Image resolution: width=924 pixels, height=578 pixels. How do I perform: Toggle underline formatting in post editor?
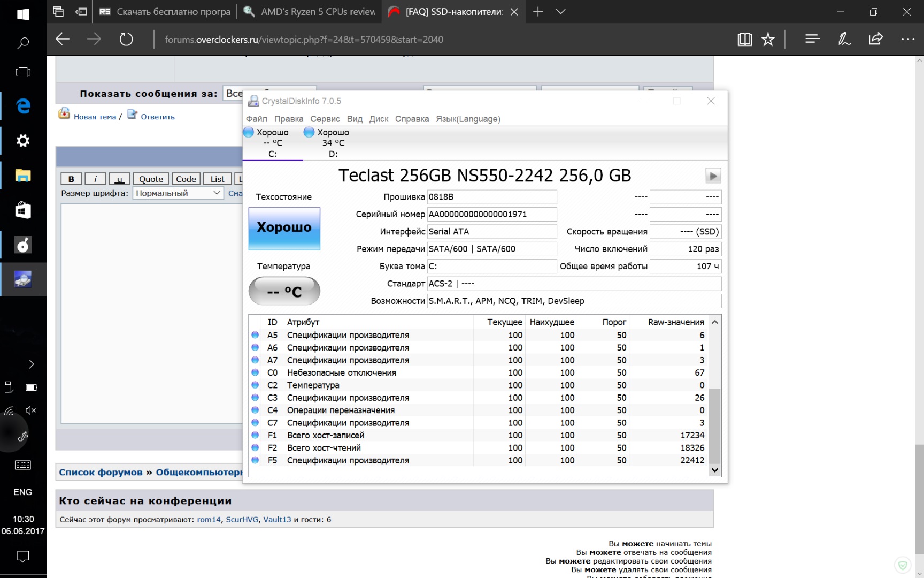[119, 179]
